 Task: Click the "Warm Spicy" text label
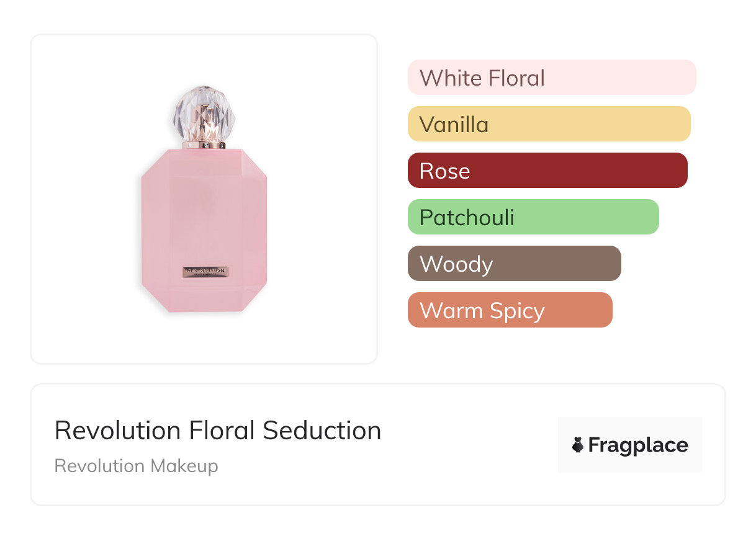[482, 311]
